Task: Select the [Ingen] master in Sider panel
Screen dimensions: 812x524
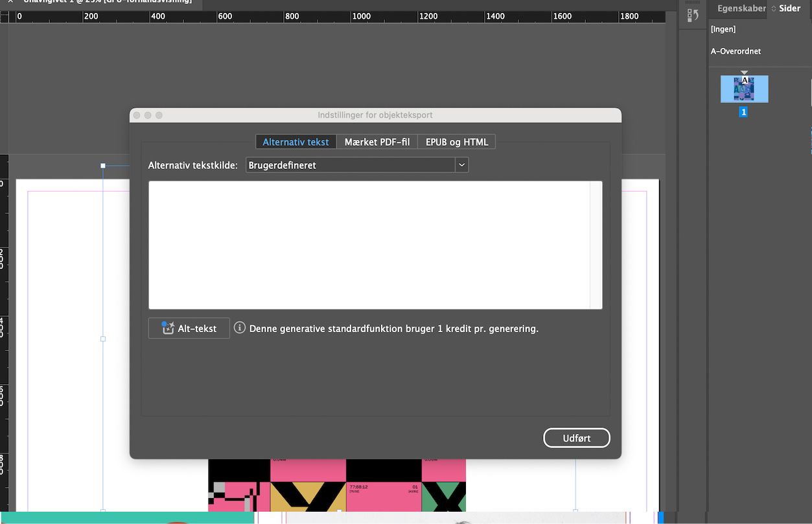Action: tap(723, 29)
